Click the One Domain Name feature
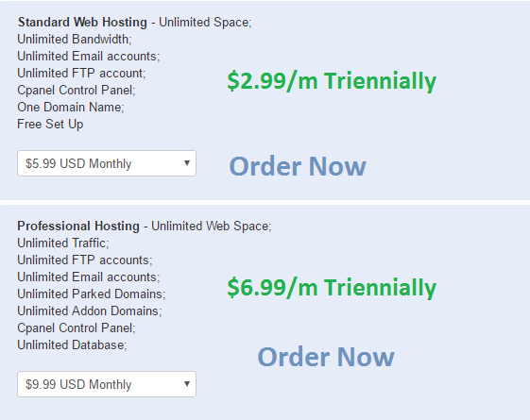The width and height of the screenshot is (530, 420). (x=71, y=107)
